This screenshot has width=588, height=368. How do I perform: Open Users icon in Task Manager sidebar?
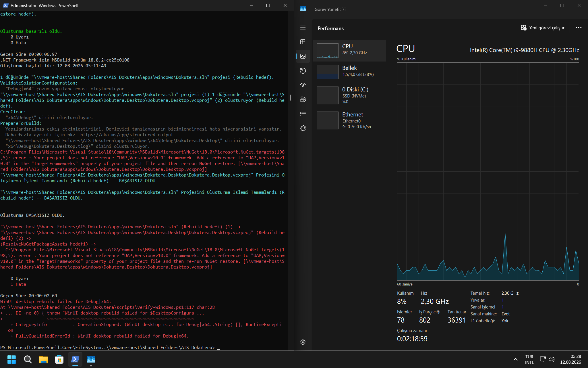click(x=303, y=99)
